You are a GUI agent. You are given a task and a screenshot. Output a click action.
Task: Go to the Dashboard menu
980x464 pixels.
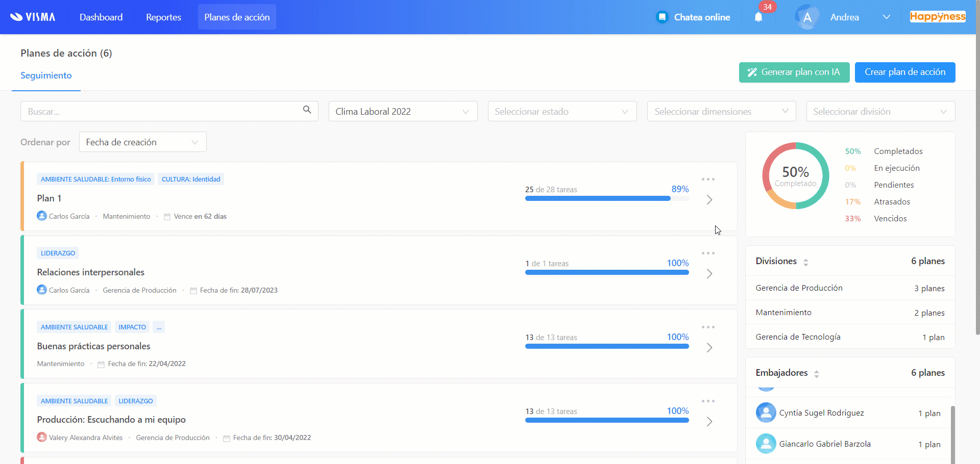101,17
